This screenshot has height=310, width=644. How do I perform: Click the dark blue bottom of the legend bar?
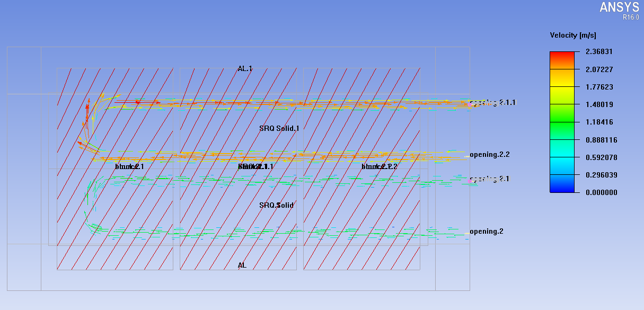(561, 188)
